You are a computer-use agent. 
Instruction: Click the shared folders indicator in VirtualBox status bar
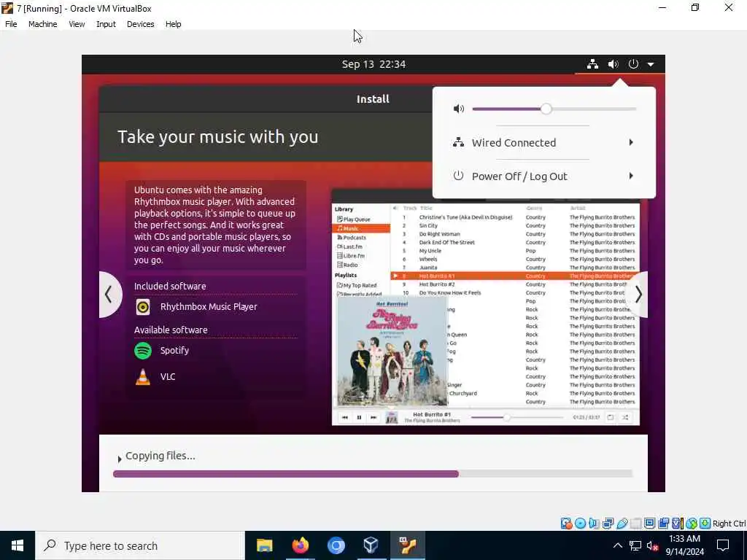635,524
